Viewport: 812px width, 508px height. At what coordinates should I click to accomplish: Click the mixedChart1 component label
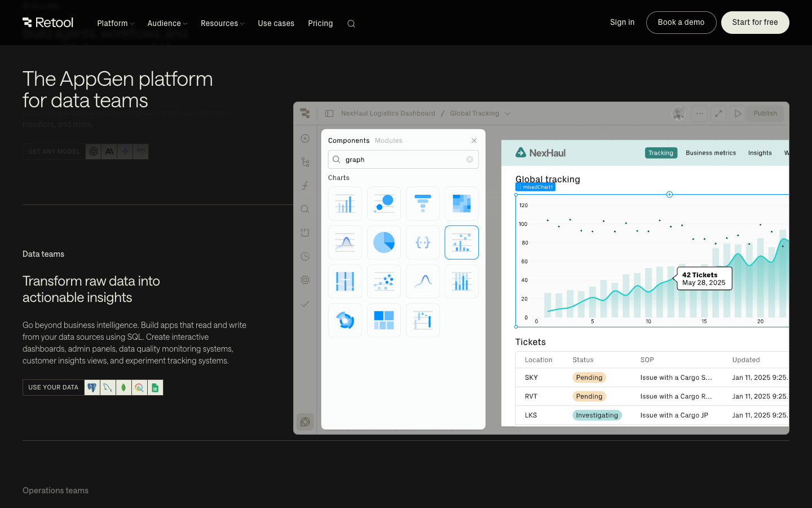click(535, 187)
